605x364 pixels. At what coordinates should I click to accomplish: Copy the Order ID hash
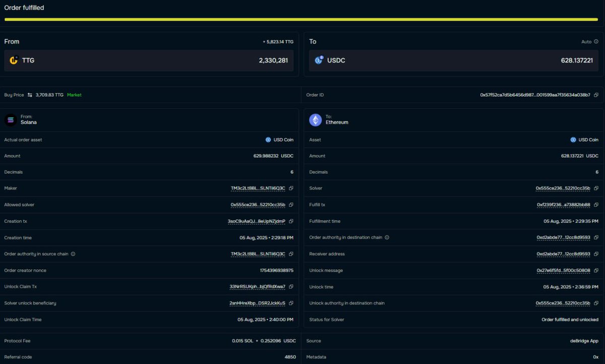pos(596,95)
